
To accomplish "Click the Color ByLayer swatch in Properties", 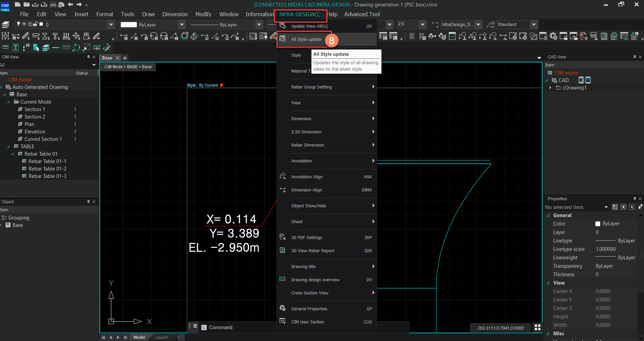I will click(598, 224).
